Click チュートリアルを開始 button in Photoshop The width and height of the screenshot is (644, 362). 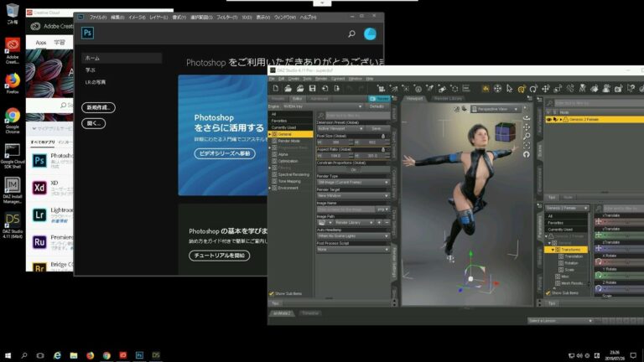220,256
